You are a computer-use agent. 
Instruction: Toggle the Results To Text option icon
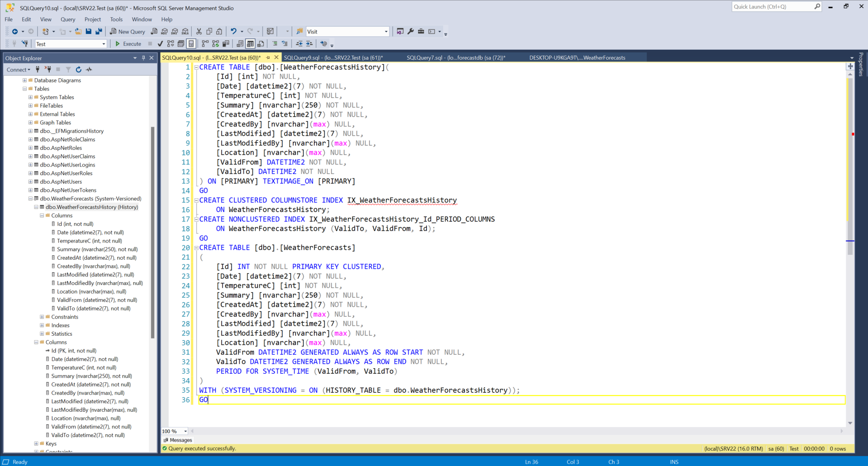tap(239, 43)
